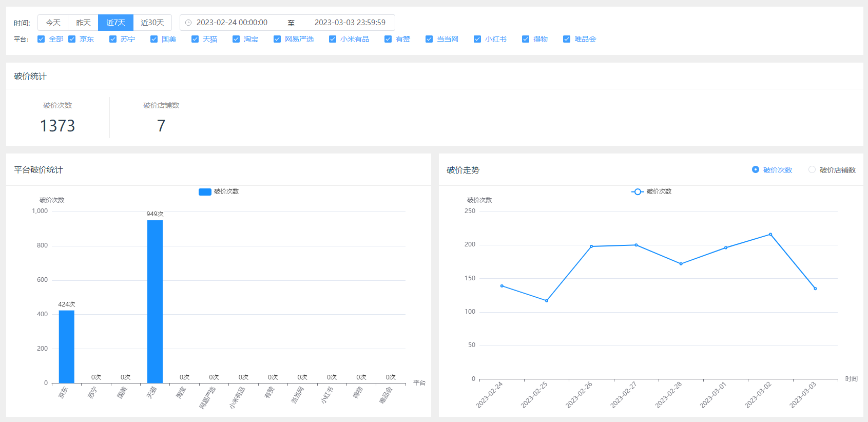868x422 pixels.
Task: Toggle the 网易严选 platform checkbox
Action: coord(277,39)
